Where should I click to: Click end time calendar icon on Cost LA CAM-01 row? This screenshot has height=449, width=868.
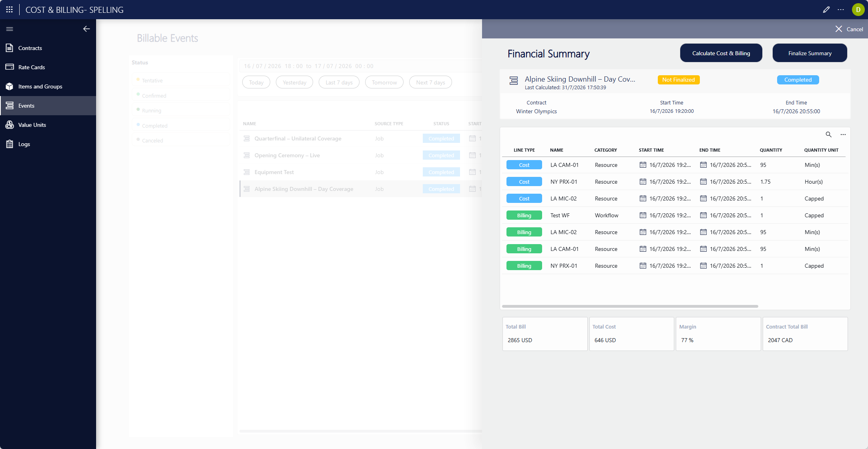[x=703, y=164]
